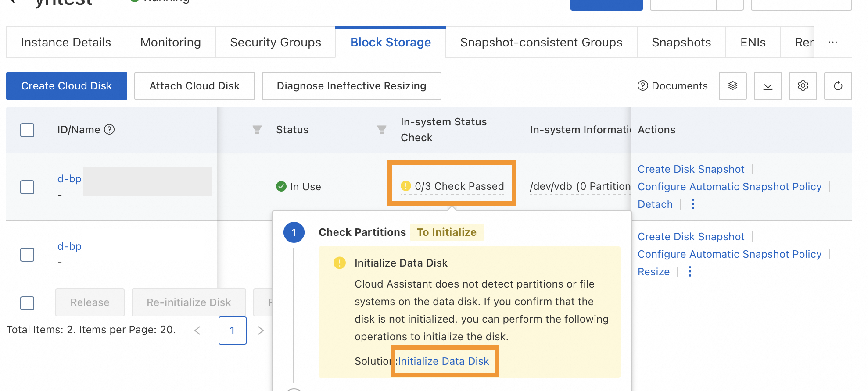Click Attach Cloud Disk button
This screenshot has height=391, width=868.
(x=194, y=86)
